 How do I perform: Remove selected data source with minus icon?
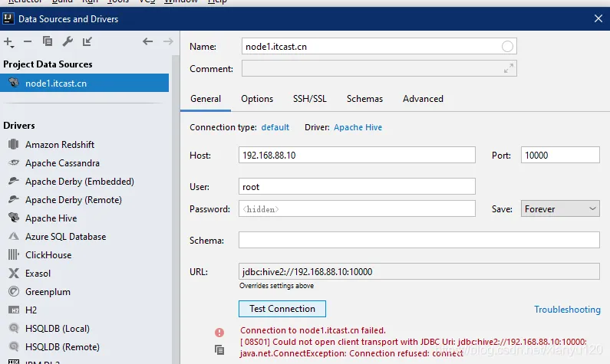pos(28,41)
